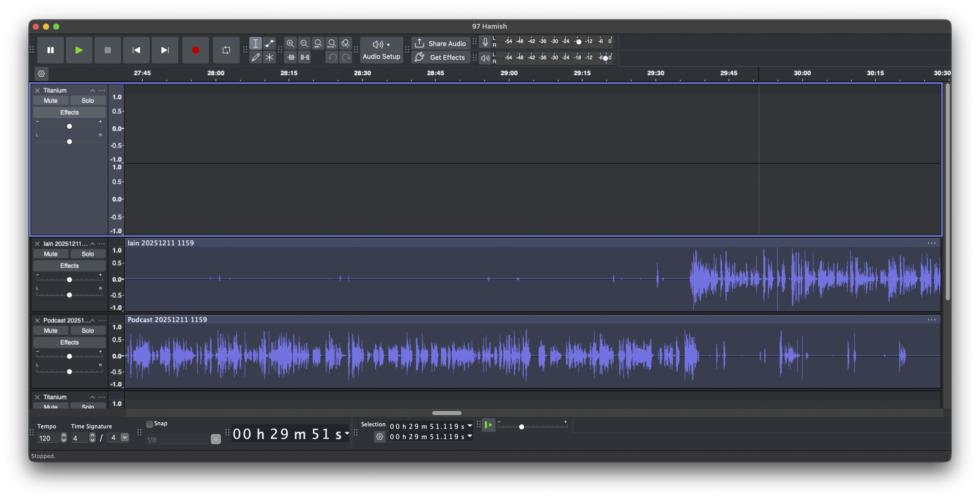Click the Fit Project to Width icon
This screenshot has width=980, height=500.
(x=332, y=43)
